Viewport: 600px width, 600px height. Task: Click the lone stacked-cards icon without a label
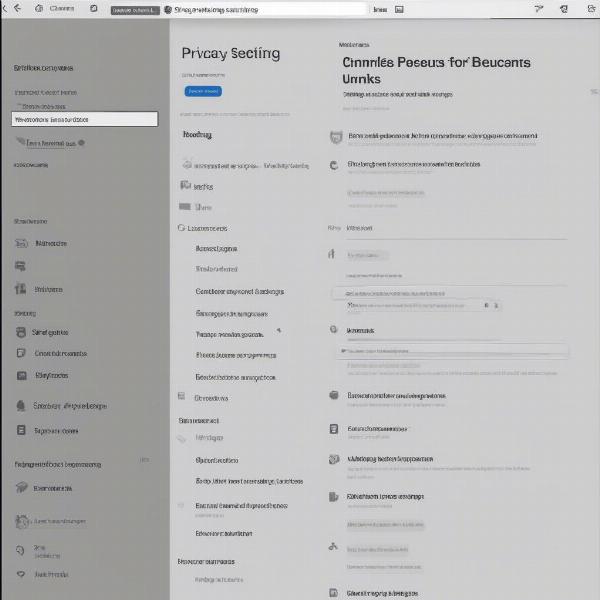(x=20, y=266)
